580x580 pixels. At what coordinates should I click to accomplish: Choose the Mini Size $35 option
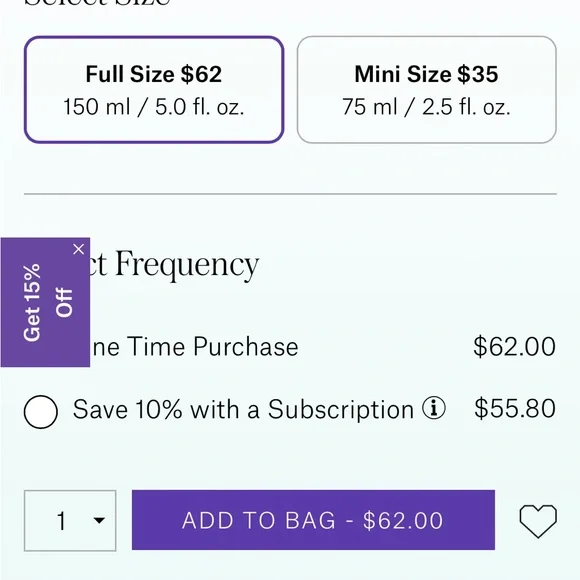[426, 90]
